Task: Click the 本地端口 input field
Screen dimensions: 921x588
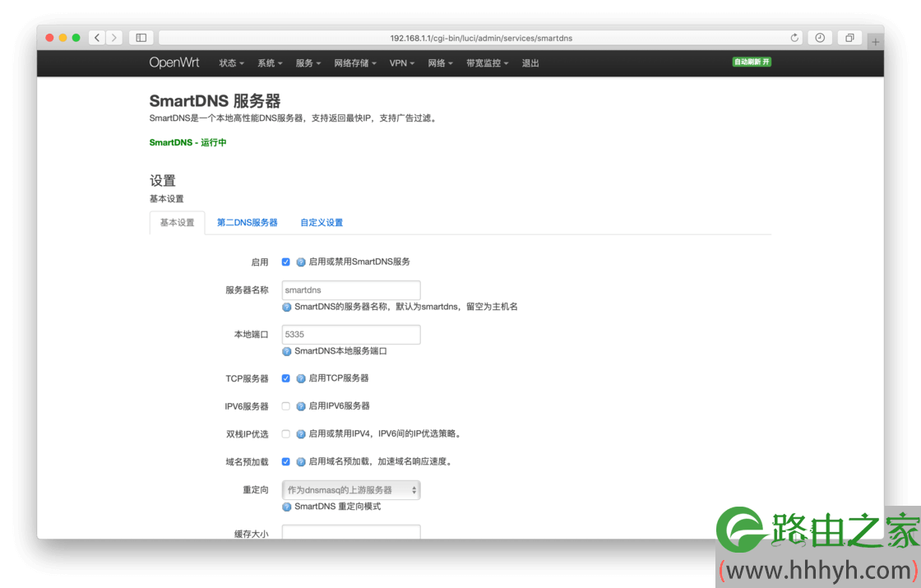Action: tap(351, 334)
